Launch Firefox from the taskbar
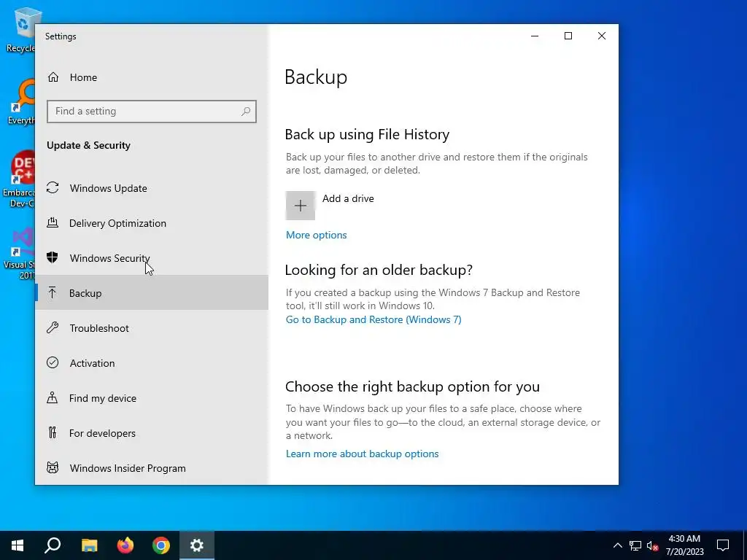Image resolution: width=747 pixels, height=560 pixels. click(x=125, y=545)
